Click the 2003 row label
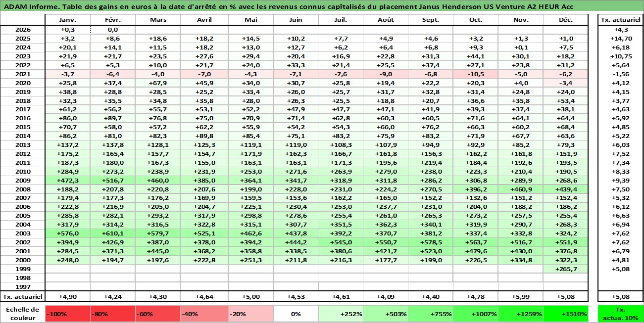The height and width of the screenshot is (323, 644). point(23,233)
